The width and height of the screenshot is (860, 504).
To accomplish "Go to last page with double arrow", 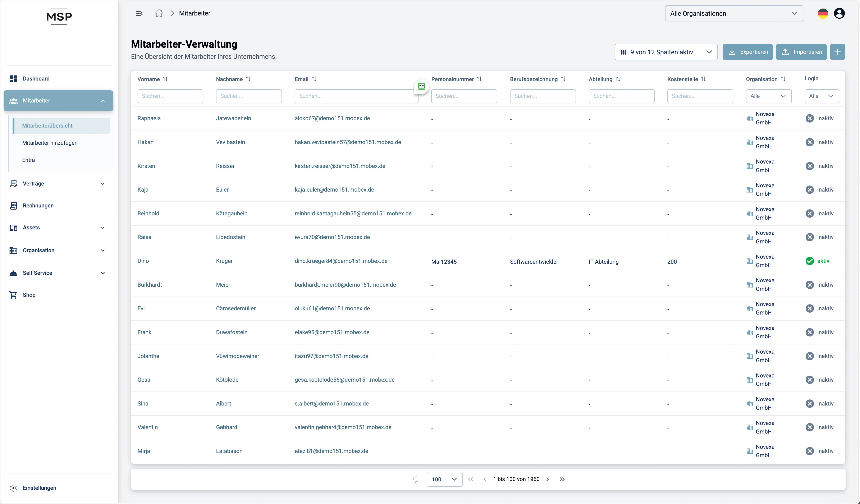I will click(562, 479).
